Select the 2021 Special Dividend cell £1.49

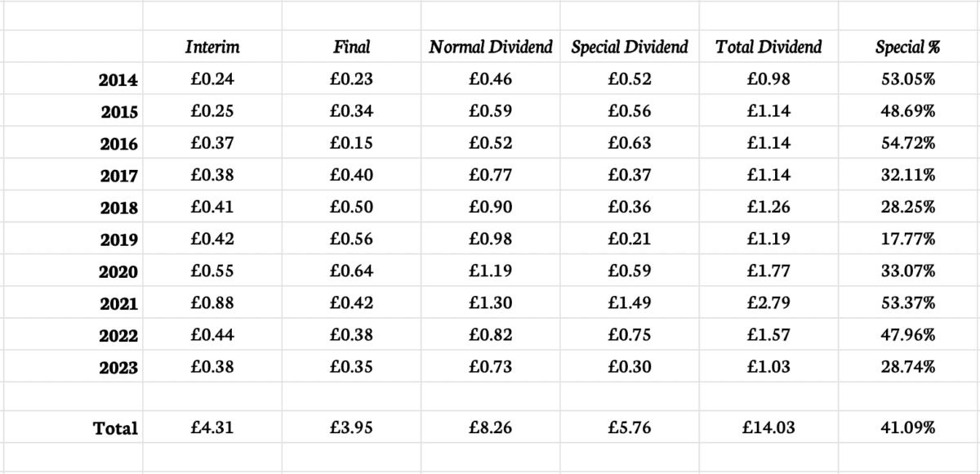630,303
